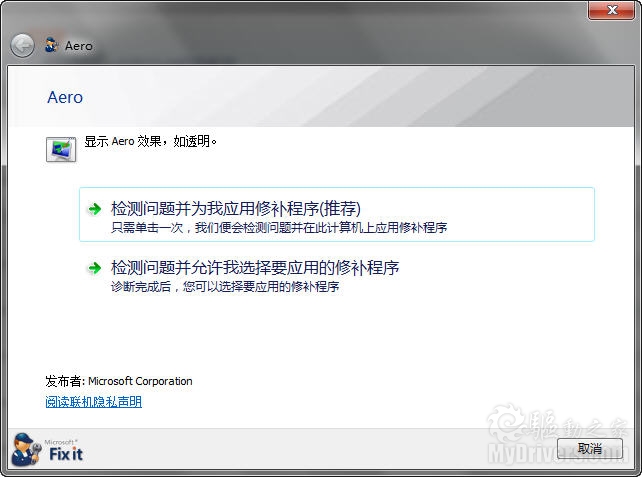The image size is (642, 477).
Task: Click the Microsoft Fix it label text
Action: click(x=65, y=450)
